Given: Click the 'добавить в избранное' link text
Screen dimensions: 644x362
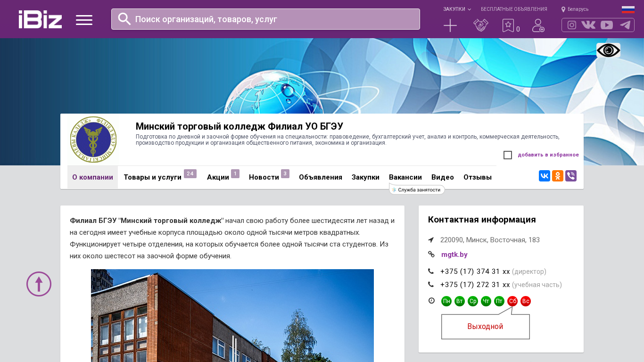Looking at the screenshot, I should click(x=548, y=155).
